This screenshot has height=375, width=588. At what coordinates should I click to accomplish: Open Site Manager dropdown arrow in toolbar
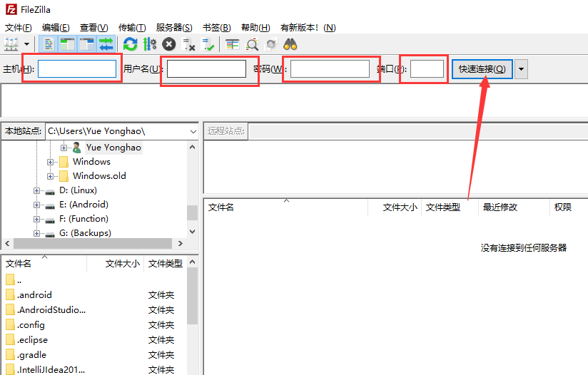[x=26, y=44]
